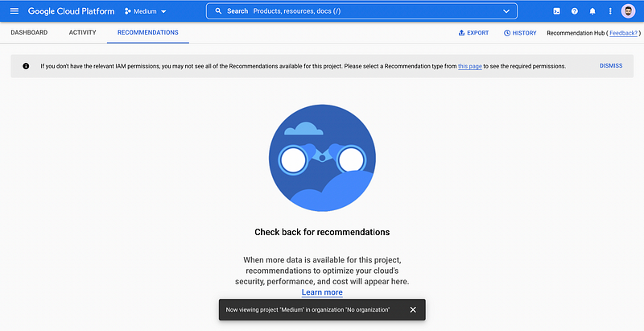Screen dimensions: 644x331
Task: Open the notifications bell
Action: tap(592, 11)
